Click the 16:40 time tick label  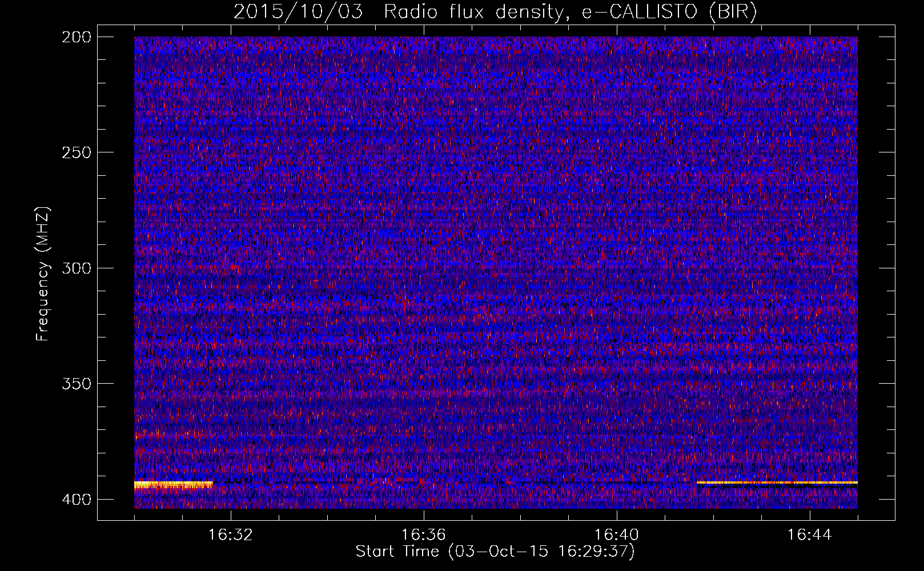point(617,535)
